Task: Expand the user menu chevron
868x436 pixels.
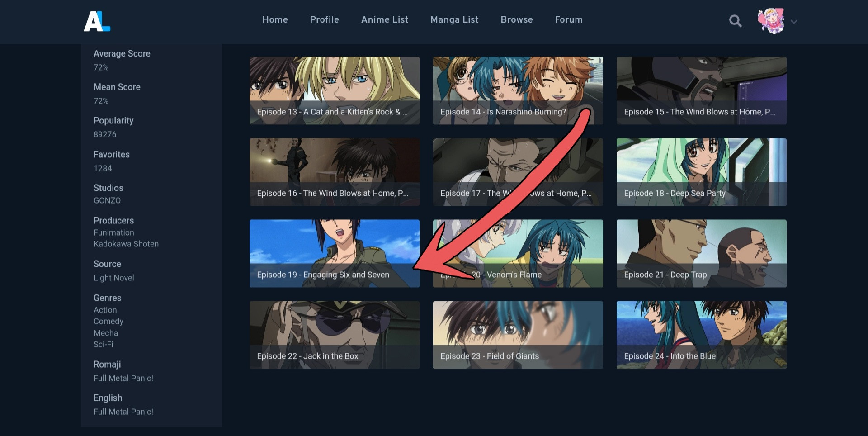Action: 794,21
